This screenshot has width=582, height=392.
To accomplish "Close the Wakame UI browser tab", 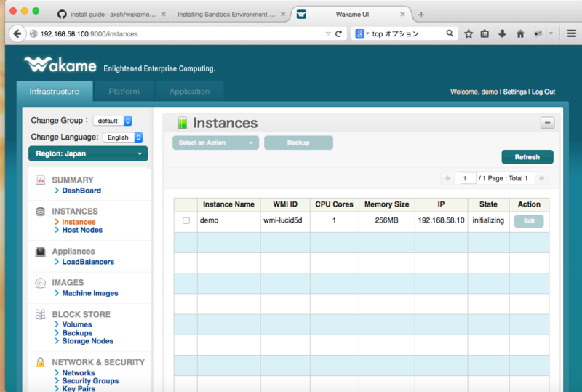I will [402, 14].
